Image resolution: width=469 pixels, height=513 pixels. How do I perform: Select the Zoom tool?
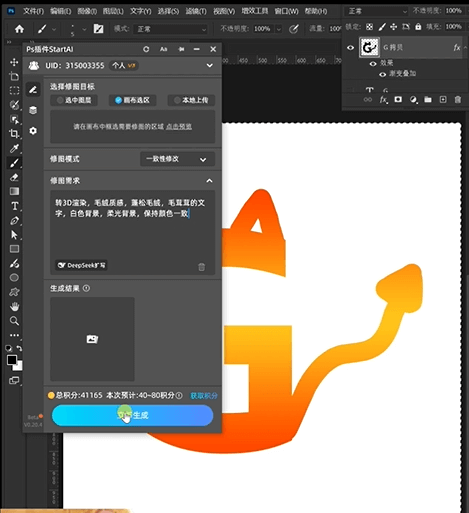(14, 321)
